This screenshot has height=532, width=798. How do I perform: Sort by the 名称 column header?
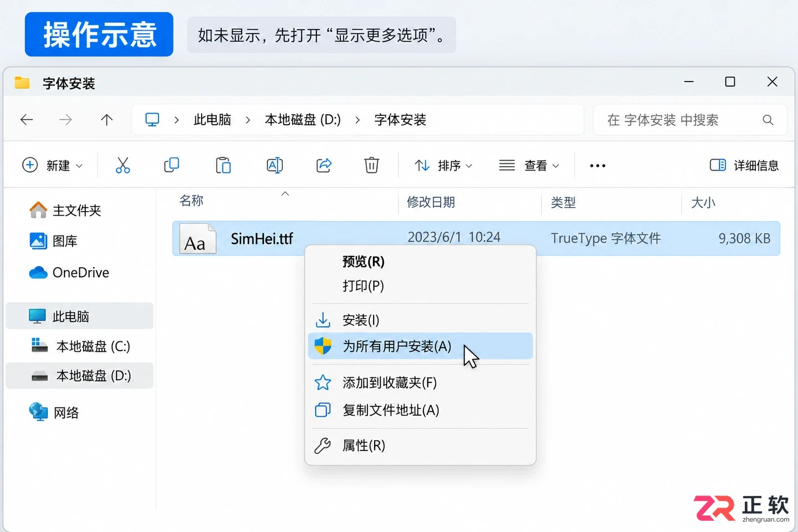coord(192,201)
